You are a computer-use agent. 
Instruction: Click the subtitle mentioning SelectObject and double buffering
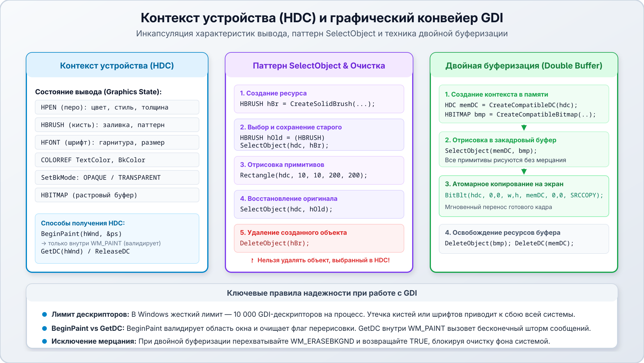[x=322, y=34]
